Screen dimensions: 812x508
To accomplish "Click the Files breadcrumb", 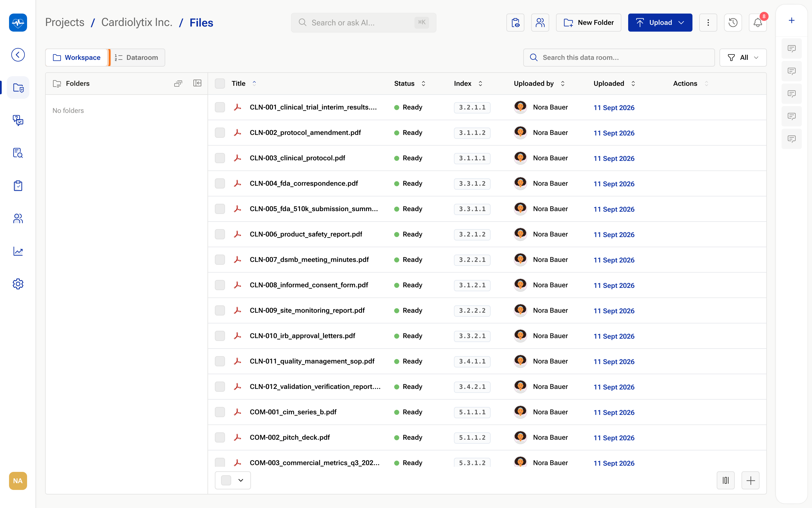I will (201, 23).
